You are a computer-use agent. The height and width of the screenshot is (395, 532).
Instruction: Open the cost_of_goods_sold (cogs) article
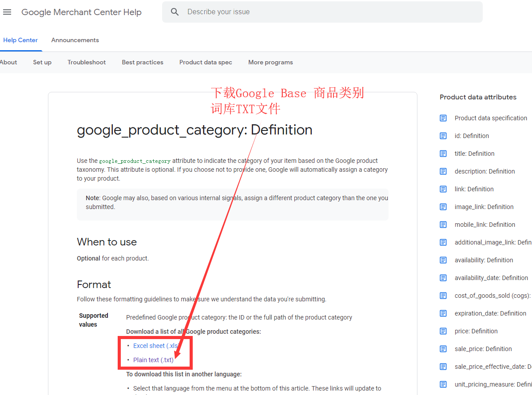(492, 296)
